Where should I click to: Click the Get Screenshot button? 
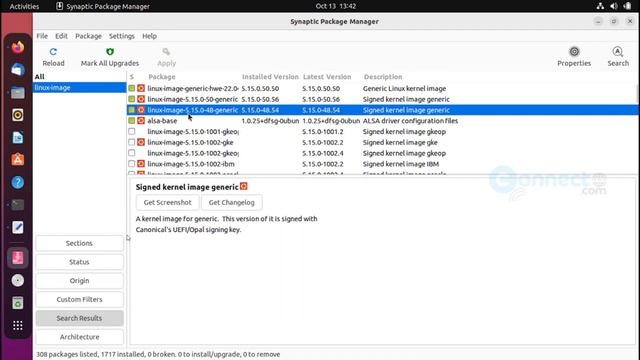tap(167, 202)
